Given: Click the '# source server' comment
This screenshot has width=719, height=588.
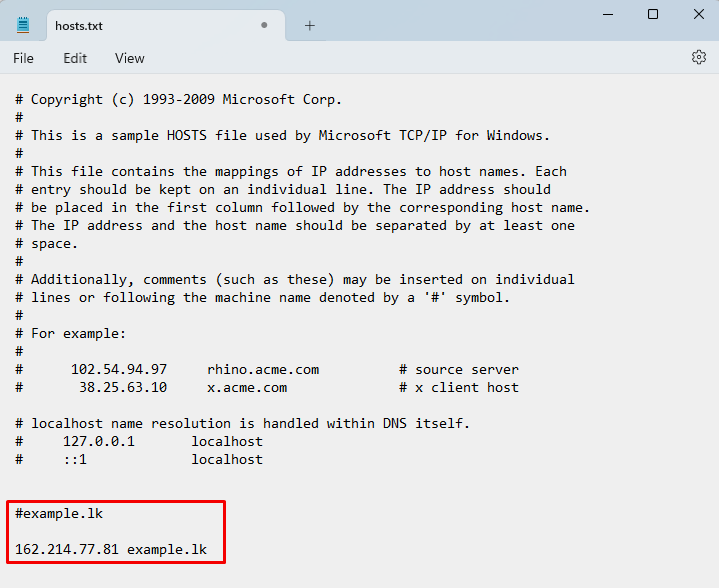Looking at the screenshot, I should click(459, 369).
